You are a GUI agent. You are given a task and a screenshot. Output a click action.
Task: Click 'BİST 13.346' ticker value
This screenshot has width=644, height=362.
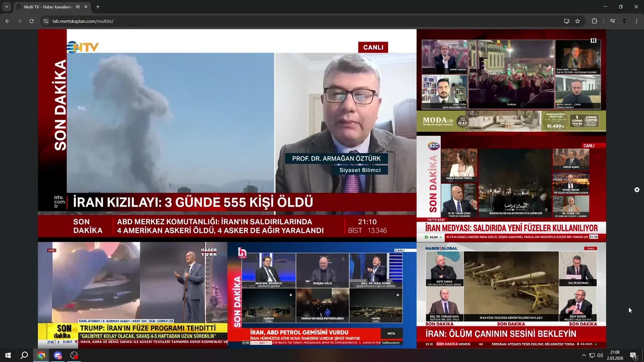pos(367,231)
